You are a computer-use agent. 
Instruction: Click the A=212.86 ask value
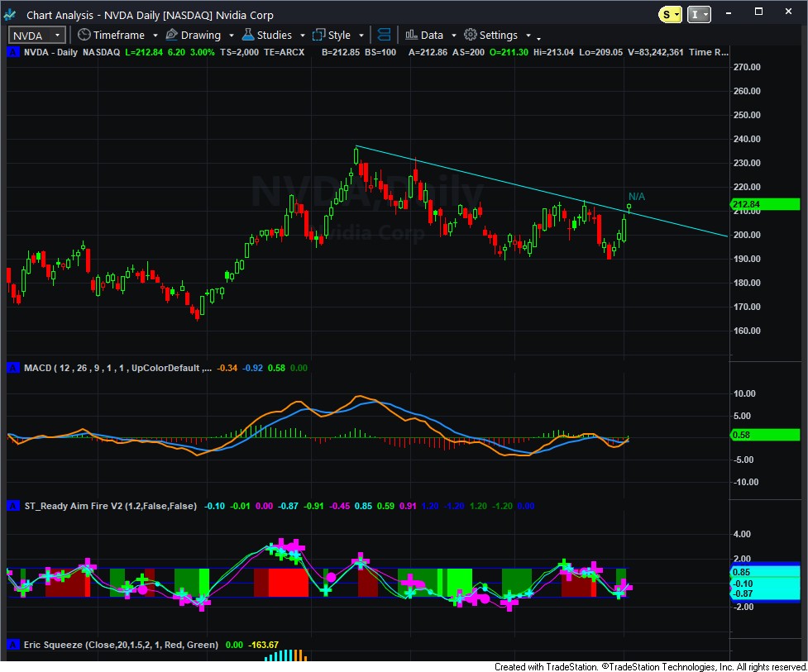[x=428, y=52]
